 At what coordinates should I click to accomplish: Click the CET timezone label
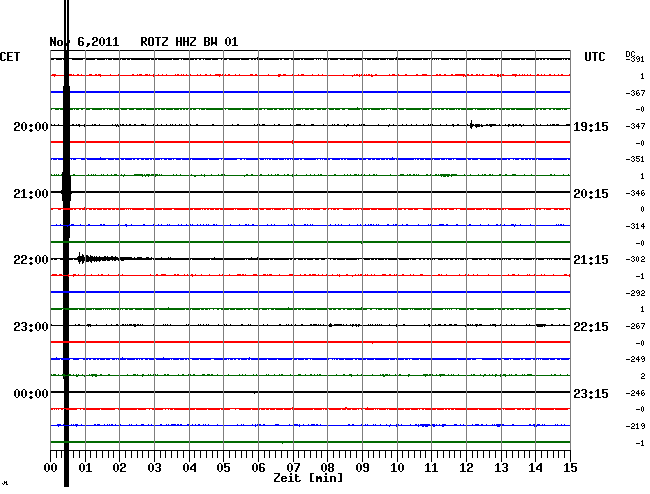click(10, 57)
